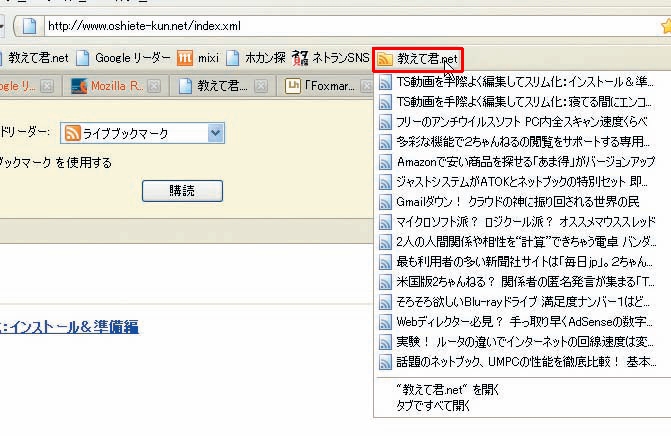The width and height of the screenshot is (671, 436).
Task: Select "教えて君.net" を開く menu entry
Action: pos(448,390)
